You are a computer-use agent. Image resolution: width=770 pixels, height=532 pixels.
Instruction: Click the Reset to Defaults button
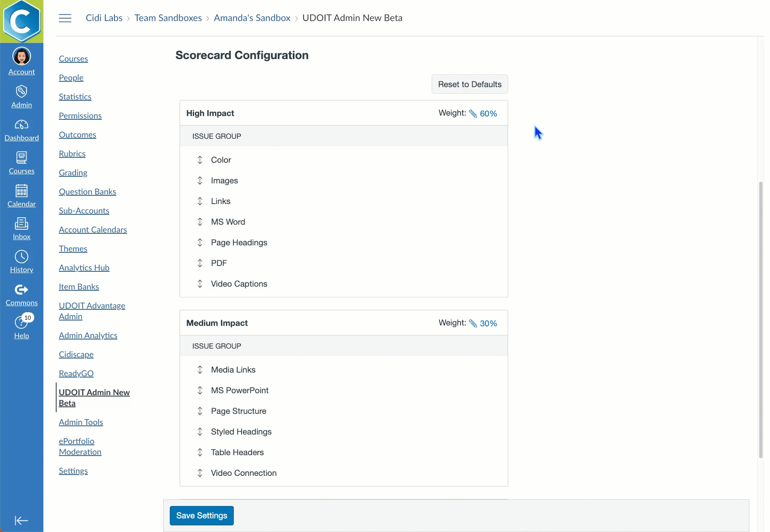[x=470, y=84]
